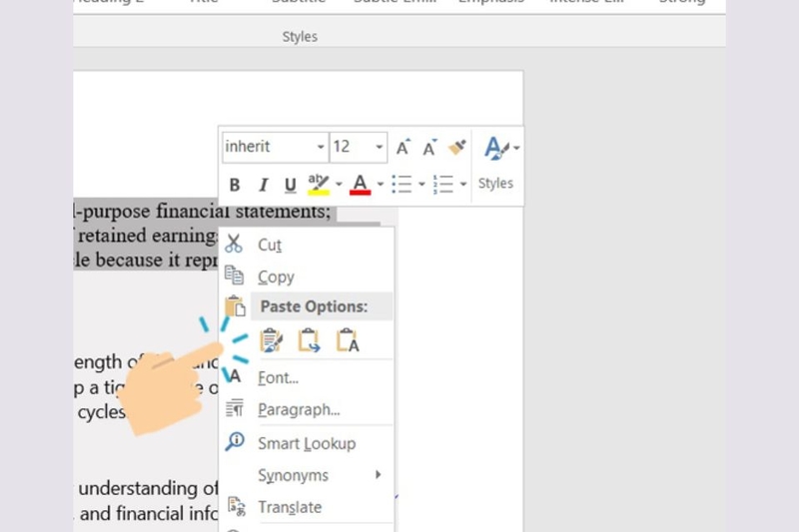Open the bullets library dropdown arrow
This screenshot has width=799, height=532.
[421, 185]
